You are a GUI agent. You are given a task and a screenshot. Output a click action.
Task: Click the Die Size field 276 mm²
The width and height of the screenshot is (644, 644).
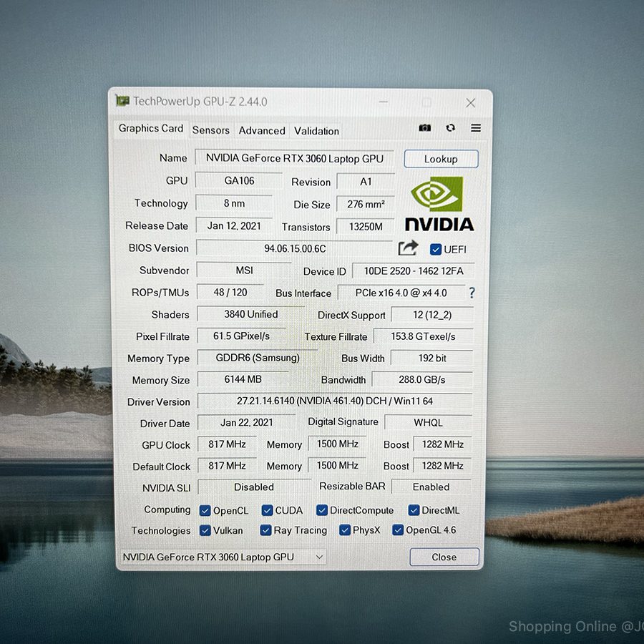pyautogui.click(x=366, y=204)
